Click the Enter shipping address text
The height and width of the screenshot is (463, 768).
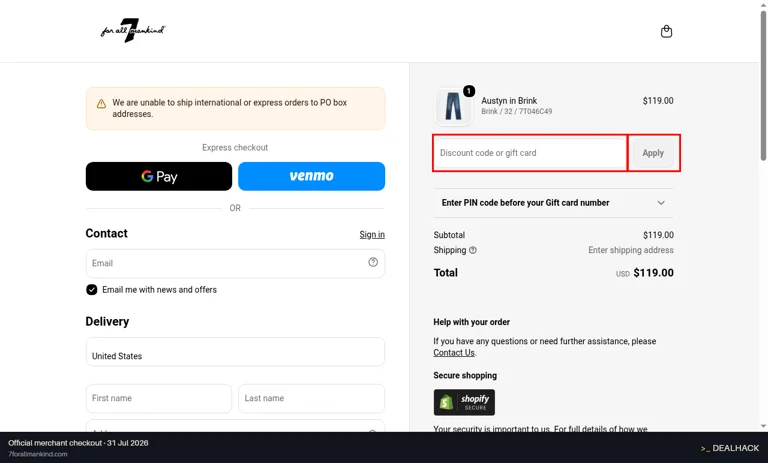[631, 250]
